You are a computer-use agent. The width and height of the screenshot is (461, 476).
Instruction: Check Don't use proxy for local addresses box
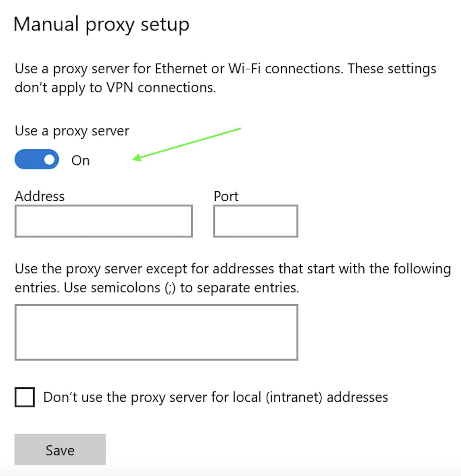25,397
